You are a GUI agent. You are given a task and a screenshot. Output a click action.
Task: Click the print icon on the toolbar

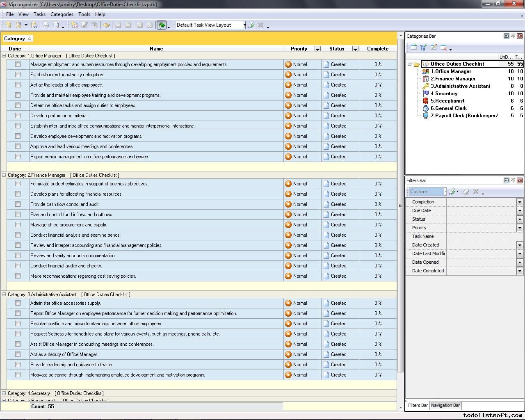(x=46, y=25)
